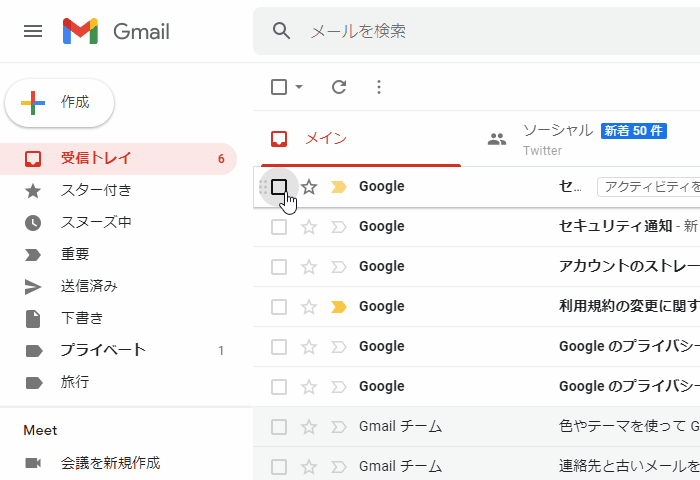This screenshot has width=700, height=480.
Task: Click the label tag icon beside プライベート
Action: point(34,351)
